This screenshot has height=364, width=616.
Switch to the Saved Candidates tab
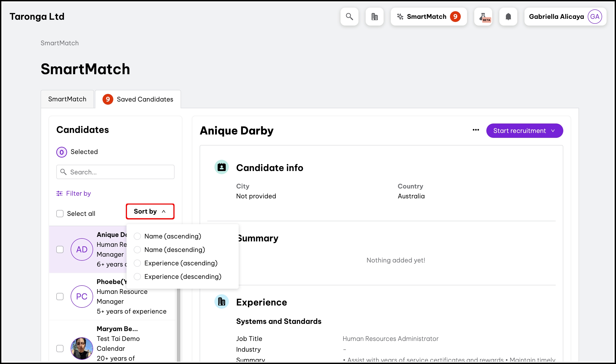[x=138, y=99]
